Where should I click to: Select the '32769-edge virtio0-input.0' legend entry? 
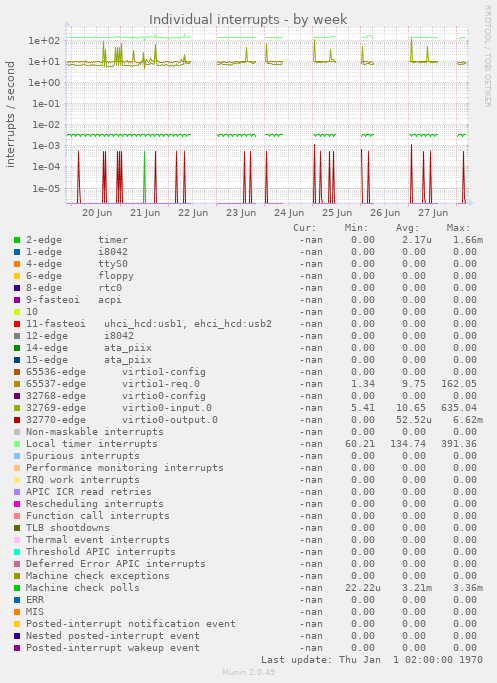tap(119, 408)
